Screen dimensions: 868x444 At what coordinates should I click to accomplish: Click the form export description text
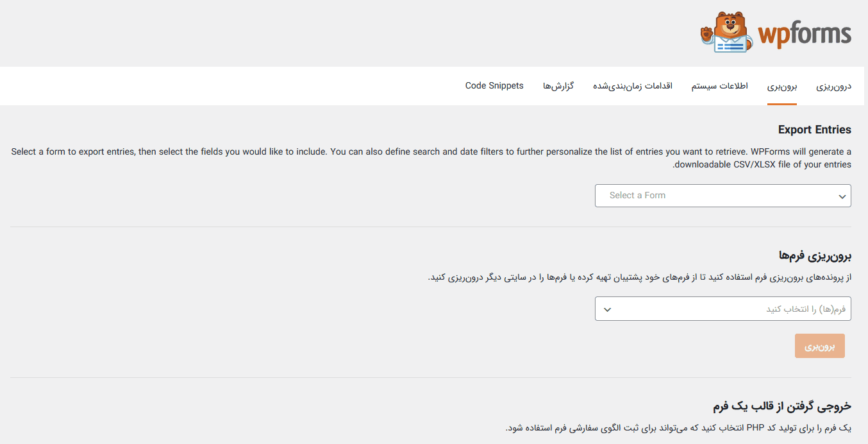click(640, 277)
